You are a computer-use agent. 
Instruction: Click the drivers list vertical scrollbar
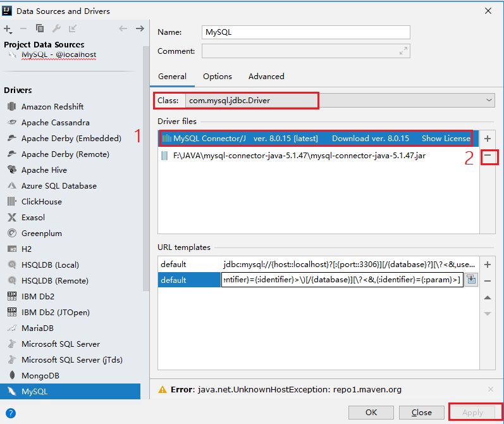(x=146, y=168)
